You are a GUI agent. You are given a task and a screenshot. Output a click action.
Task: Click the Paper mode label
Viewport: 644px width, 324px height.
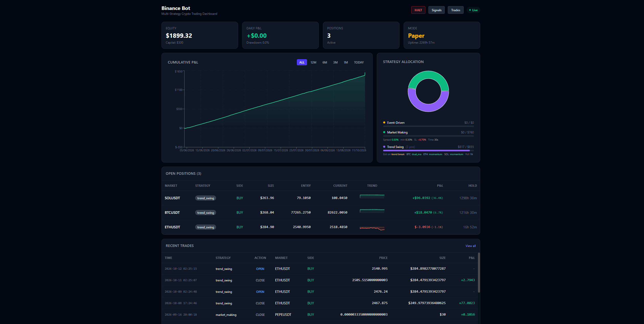pos(416,36)
